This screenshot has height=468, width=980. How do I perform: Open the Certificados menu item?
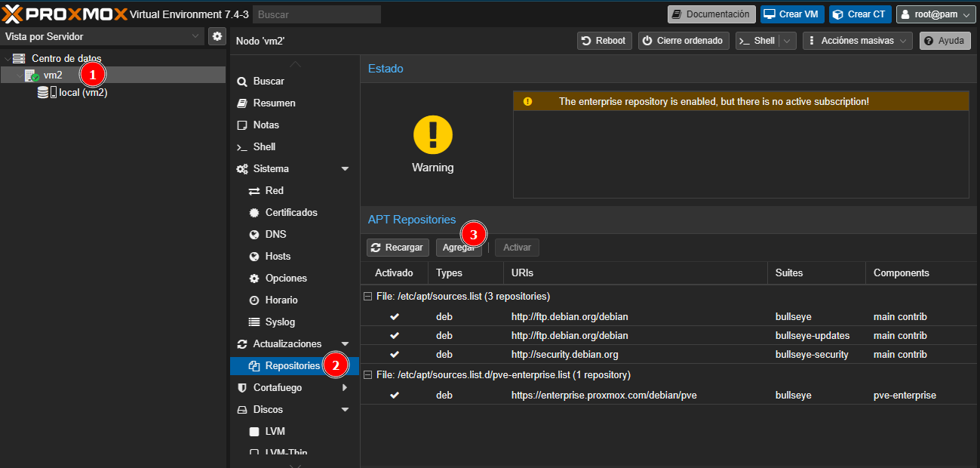tap(294, 212)
